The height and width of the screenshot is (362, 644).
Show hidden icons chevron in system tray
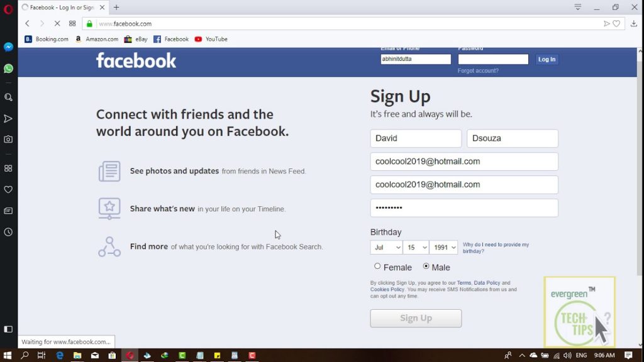point(521,356)
